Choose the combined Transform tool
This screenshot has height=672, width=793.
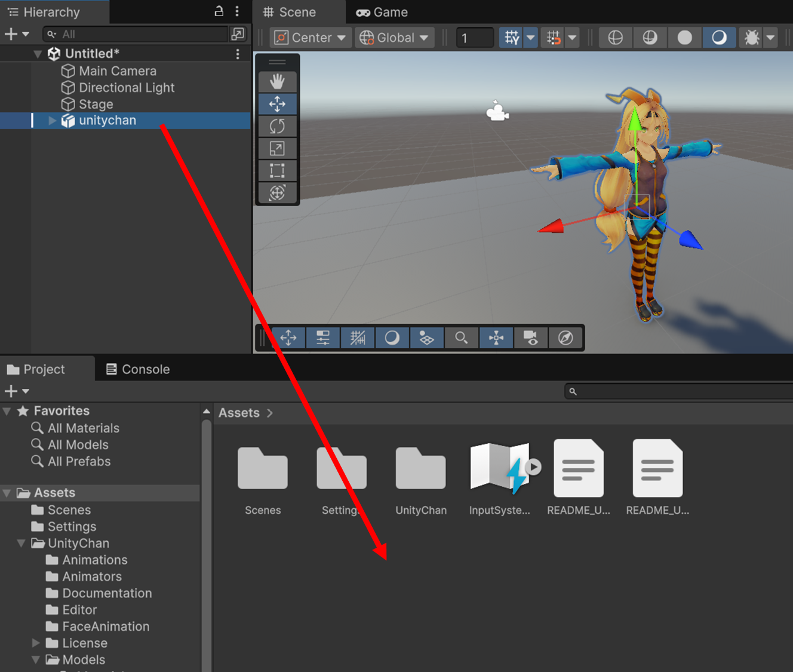(x=277, y=193)
